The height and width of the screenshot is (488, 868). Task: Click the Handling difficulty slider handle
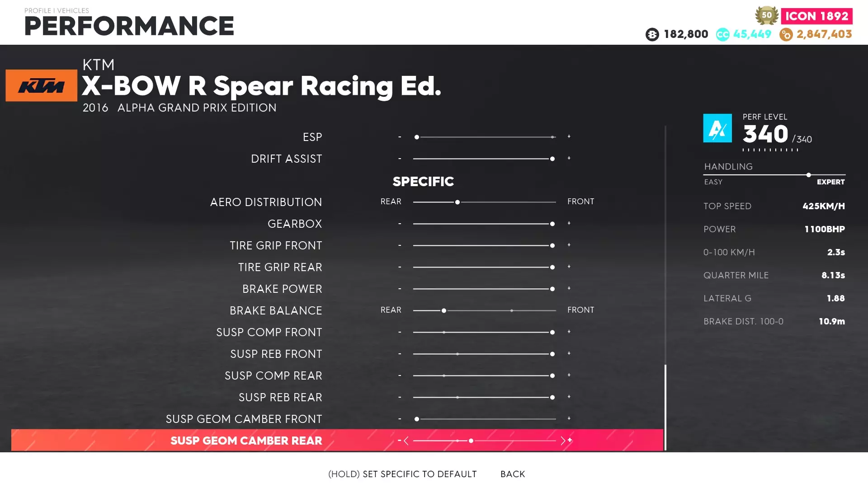tap(808, 175)
